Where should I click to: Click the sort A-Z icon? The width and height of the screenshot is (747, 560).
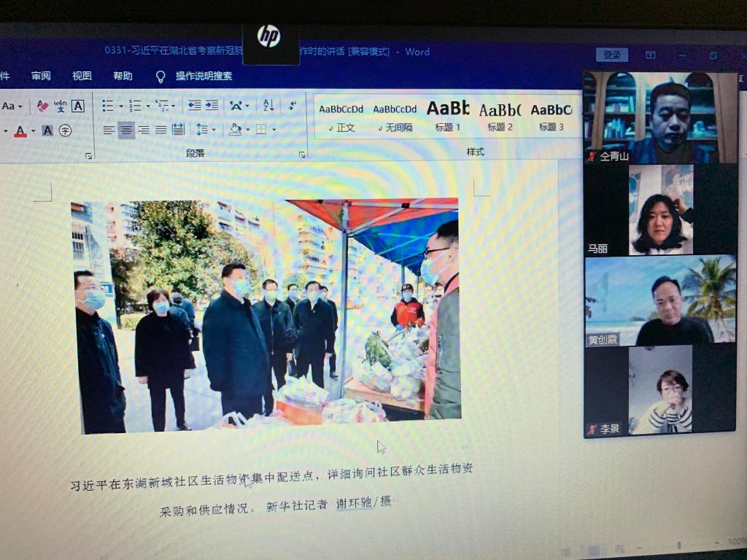(268, 106)
